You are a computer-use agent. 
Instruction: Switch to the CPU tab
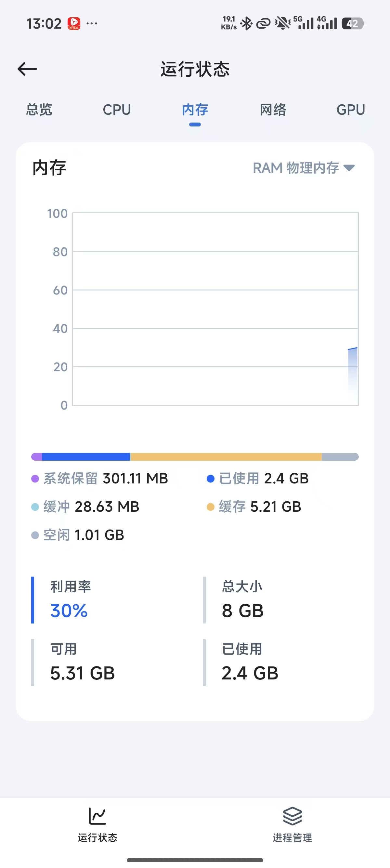pyautogui.click(x=117, y=110)
